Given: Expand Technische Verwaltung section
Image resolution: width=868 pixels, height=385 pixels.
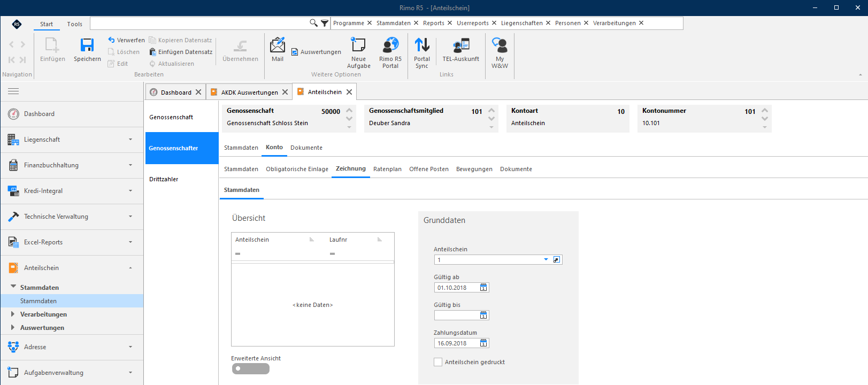Looking at the screenshot, I should 130,217.
